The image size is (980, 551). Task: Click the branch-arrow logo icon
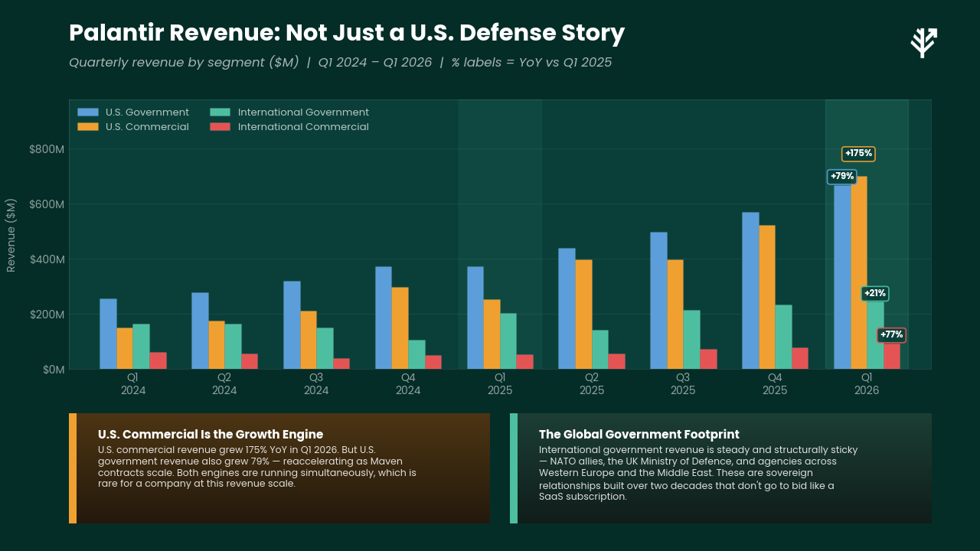924,43
